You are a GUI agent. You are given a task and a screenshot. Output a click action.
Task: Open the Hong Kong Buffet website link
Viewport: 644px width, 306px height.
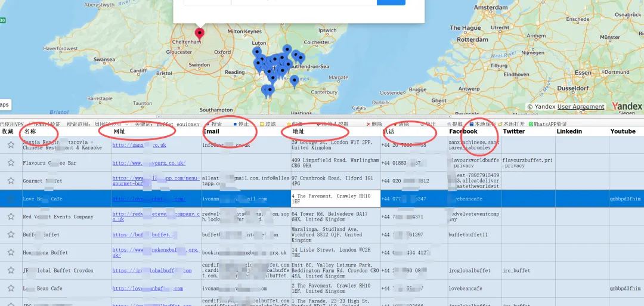pos(156,252)
